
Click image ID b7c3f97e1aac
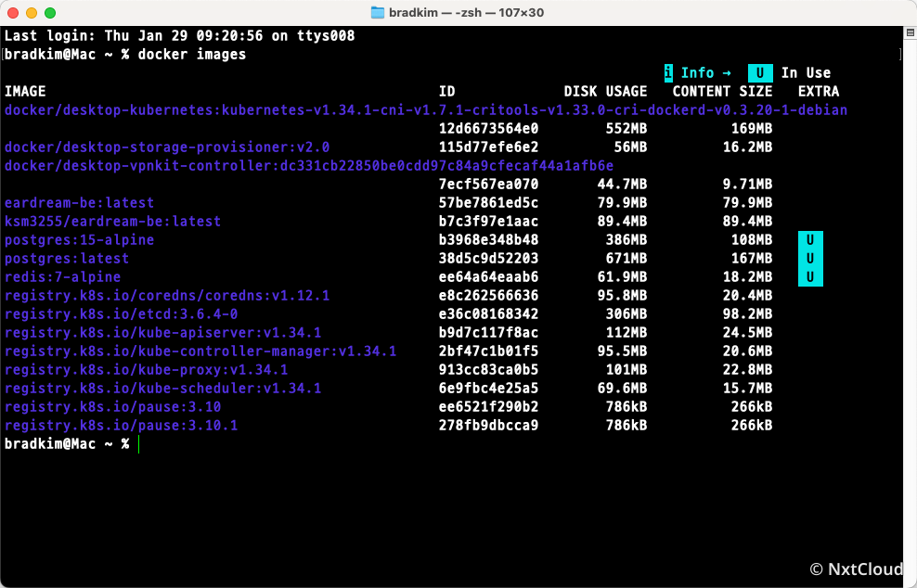pos(488,222)
